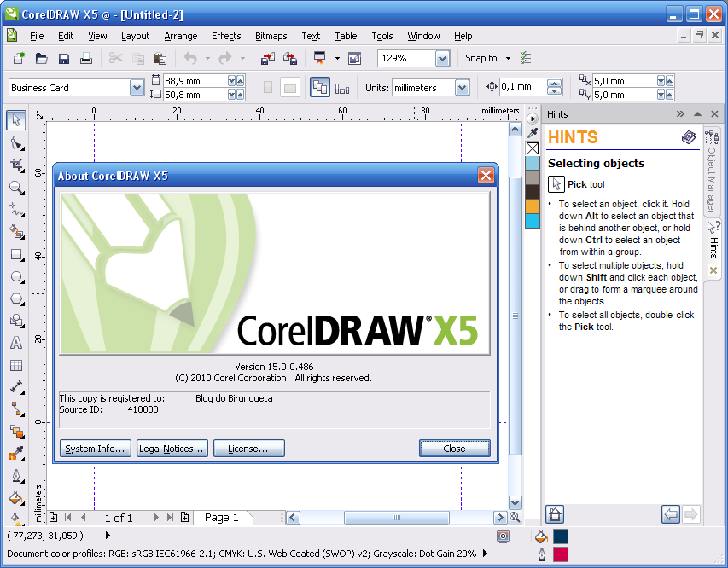
Task: Open the Effects menu
Action: [226, 36]
